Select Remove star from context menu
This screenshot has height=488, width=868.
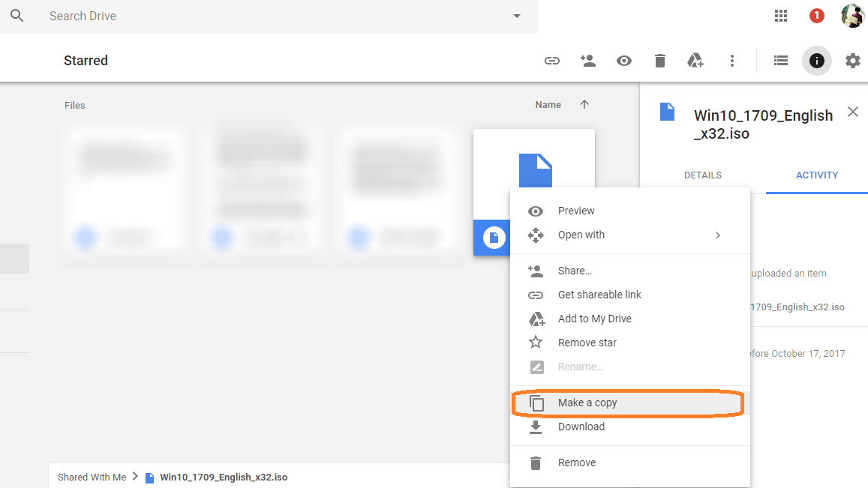point(587,343)
